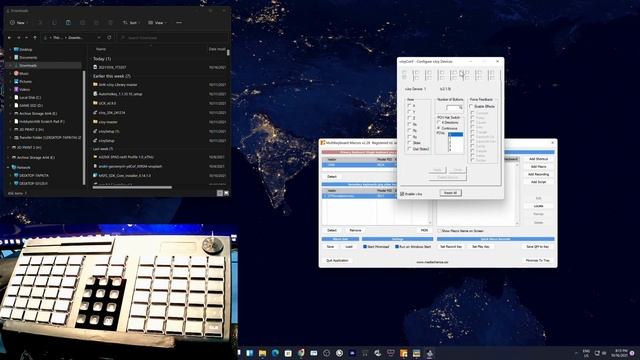Viewport: 640px width, 360px height.
Task: Click the Add Recording button
Action: pos(538,174)
